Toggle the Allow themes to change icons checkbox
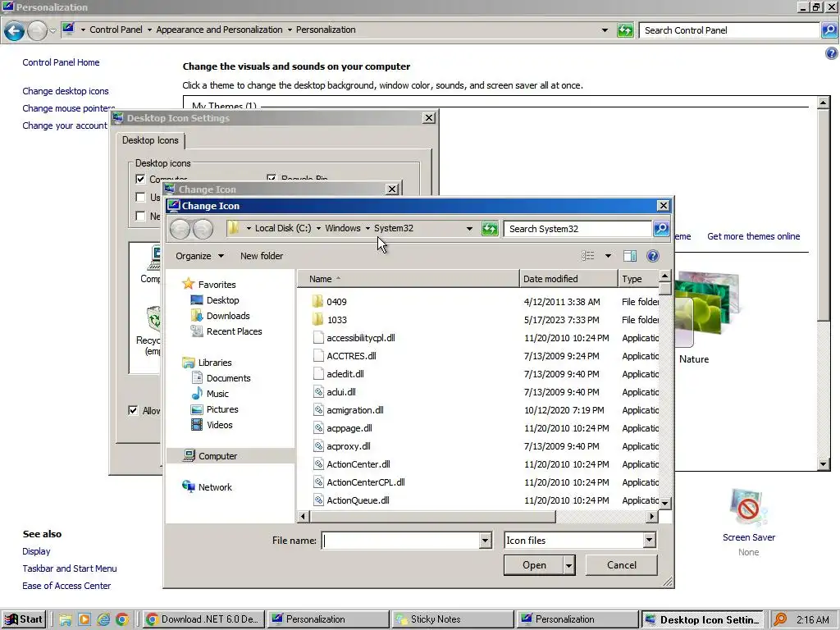Viewport: 840px width, 630px height. [133, 410]
